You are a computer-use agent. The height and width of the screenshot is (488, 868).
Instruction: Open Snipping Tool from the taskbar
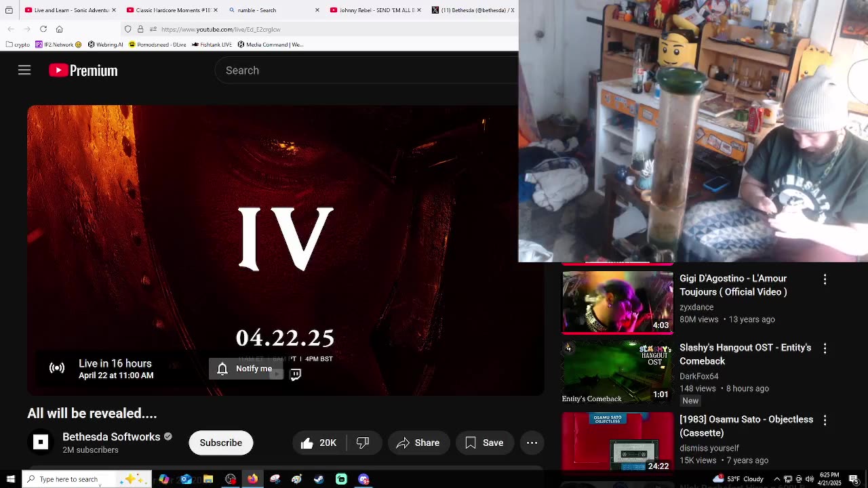[x=275, y=479]
